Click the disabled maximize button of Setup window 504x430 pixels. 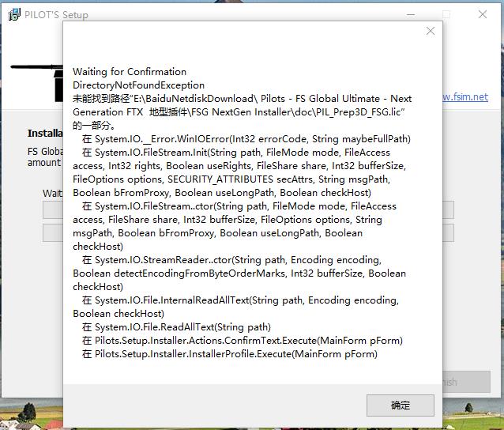[446, 14]
